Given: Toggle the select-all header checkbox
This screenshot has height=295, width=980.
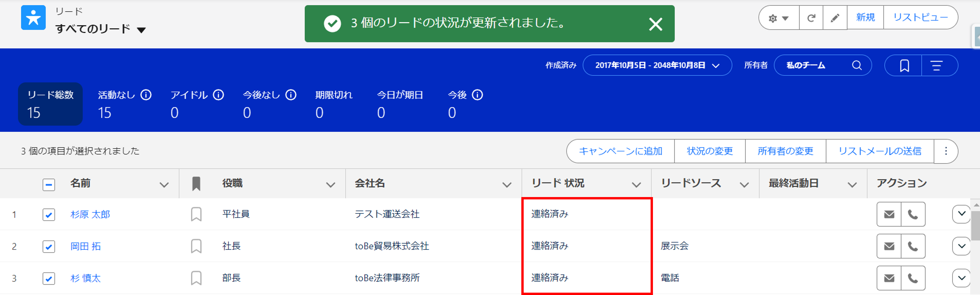Looking at the screenshot, I should 49,185.
